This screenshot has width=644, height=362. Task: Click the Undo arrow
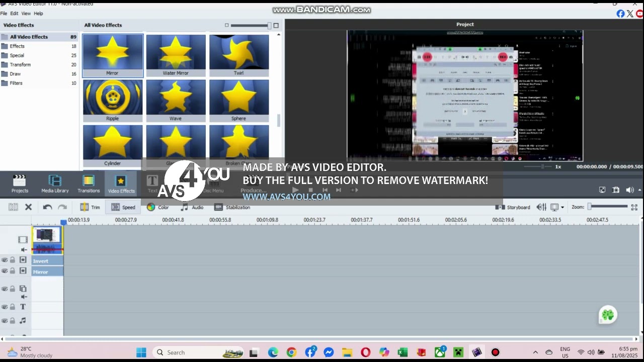coord(47,207)
